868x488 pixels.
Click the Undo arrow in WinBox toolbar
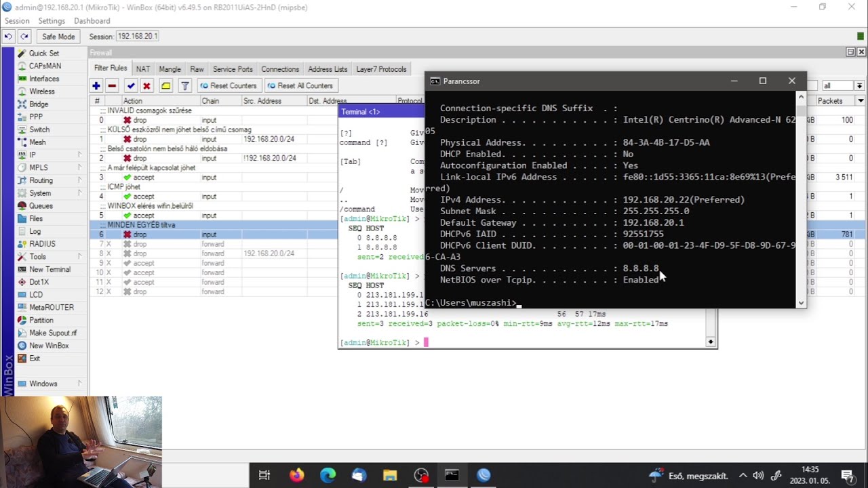click(9, 37)
